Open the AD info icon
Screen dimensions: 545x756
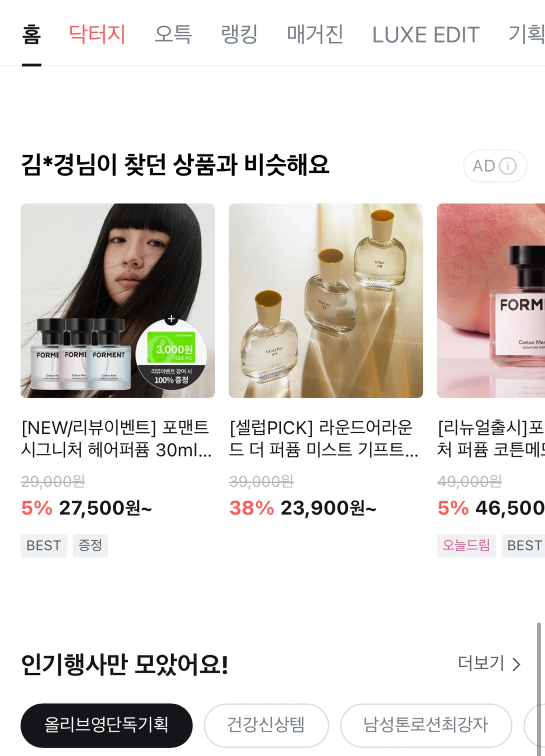point(508,166)
